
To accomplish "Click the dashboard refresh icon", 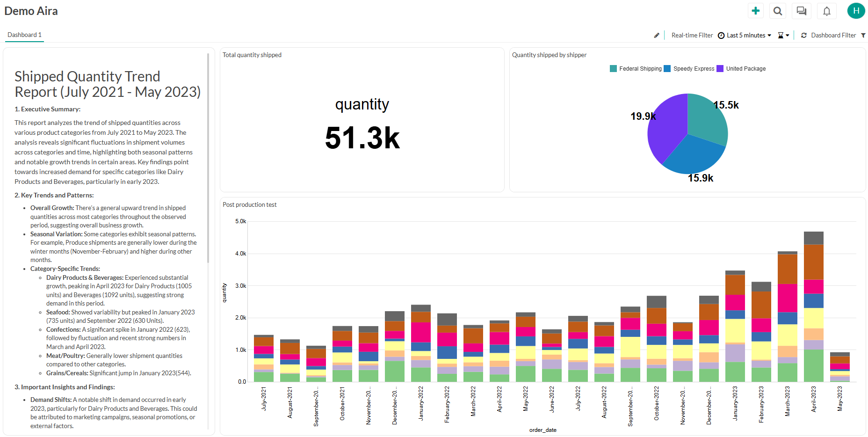I will coord(804,35).
